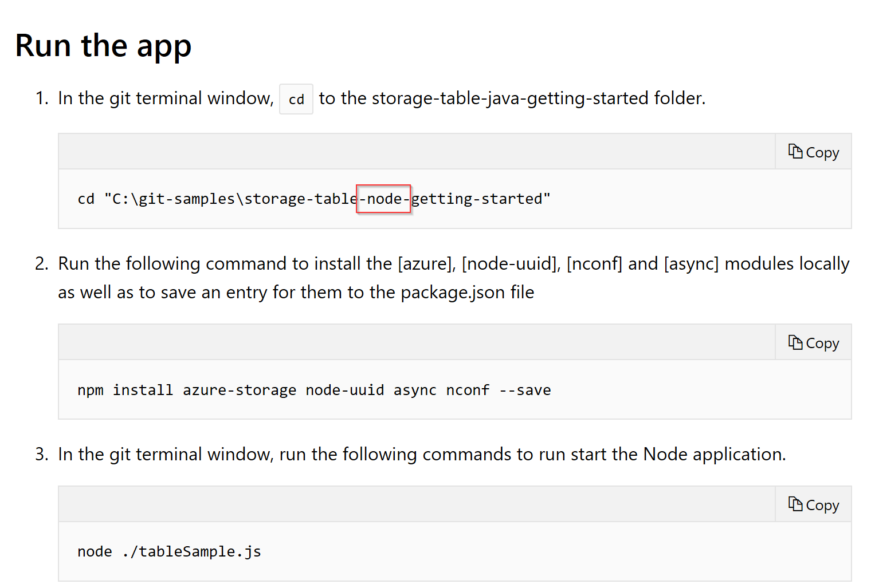Click the gray header bar of the first code block
The width and height of the screenshot is (871, 588).
(401, 151)
